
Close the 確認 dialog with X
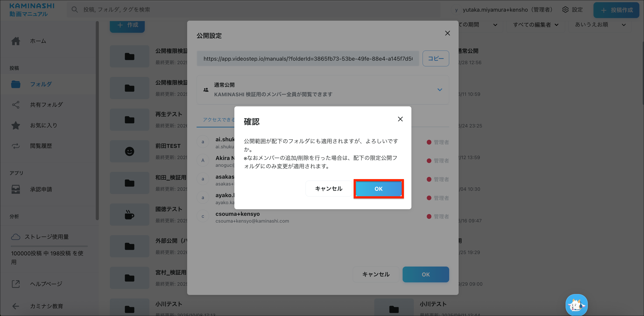(x=400, y=119)
